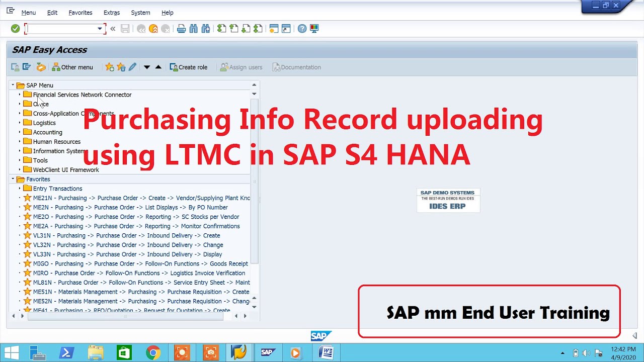Click the Documentation button
The image size is (644, 362).
[x=296, y=67]
